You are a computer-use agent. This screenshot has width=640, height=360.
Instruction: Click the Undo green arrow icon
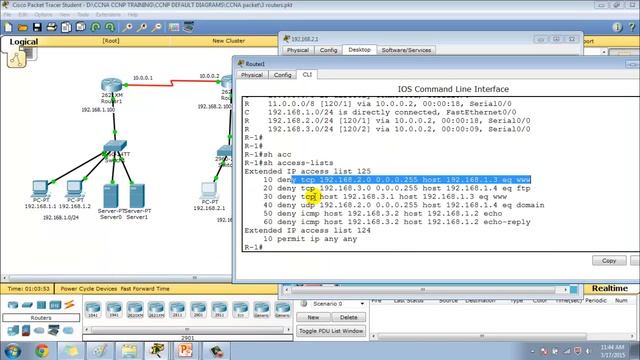tap(96, 27)
